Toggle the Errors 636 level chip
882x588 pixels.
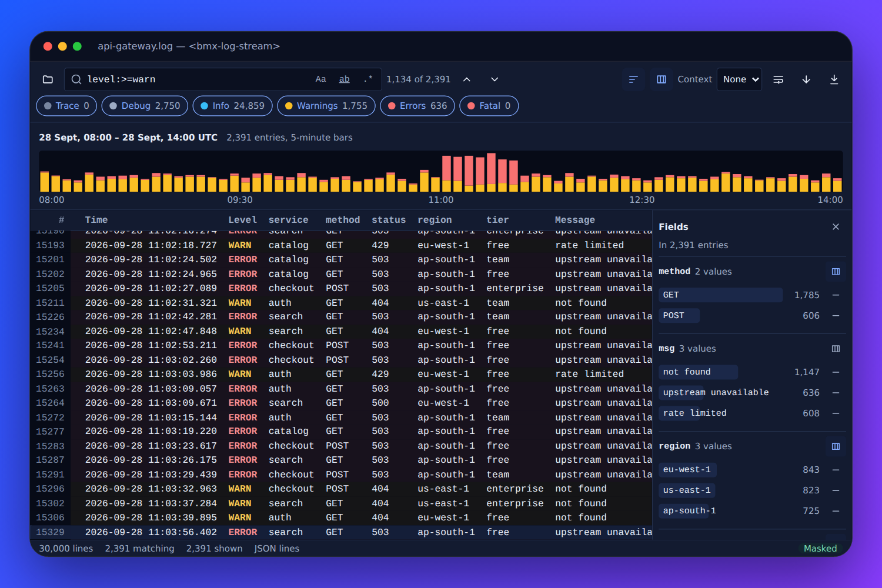tap(417, 106)
